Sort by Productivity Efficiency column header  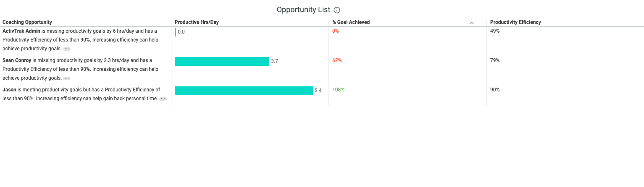click(515, 22)
